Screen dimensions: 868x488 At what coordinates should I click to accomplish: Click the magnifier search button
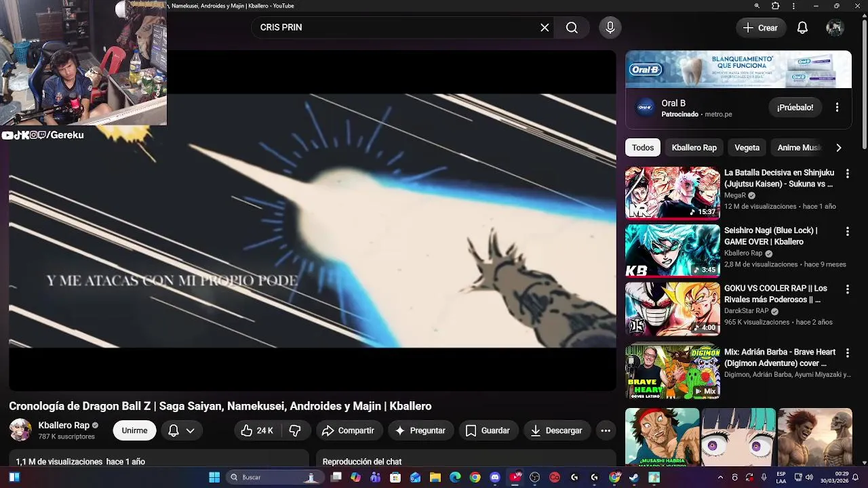[572, 28]
